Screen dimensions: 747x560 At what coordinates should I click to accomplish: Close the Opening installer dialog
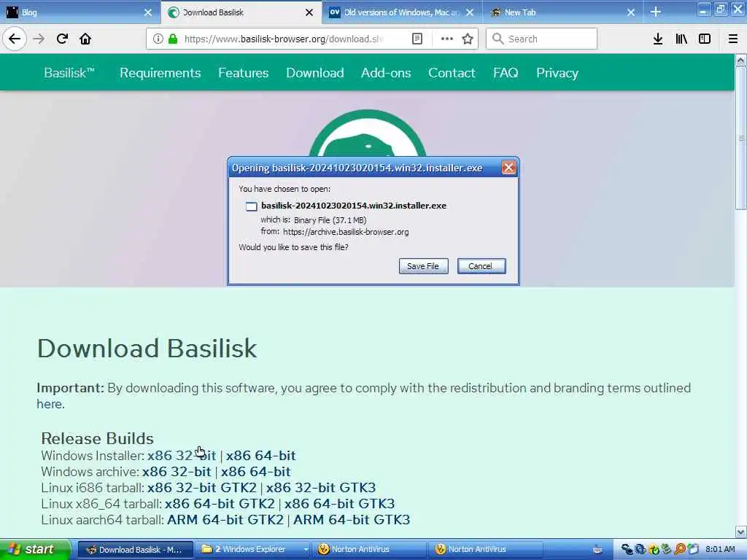[508, 168]
